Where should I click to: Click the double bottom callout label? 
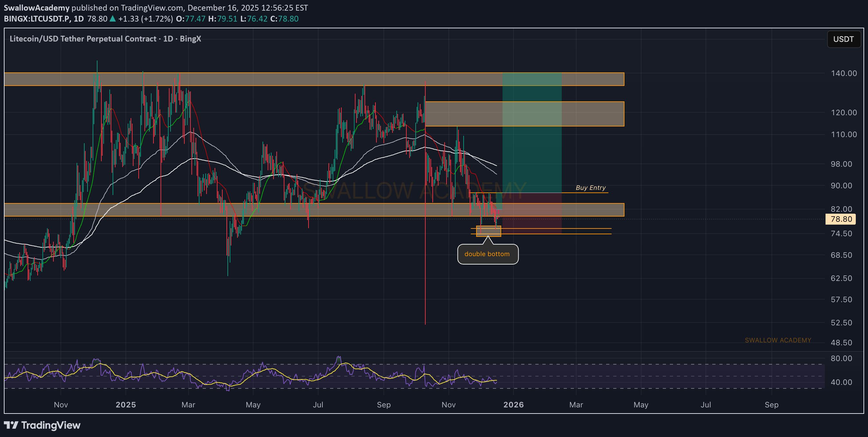[487, 254]
